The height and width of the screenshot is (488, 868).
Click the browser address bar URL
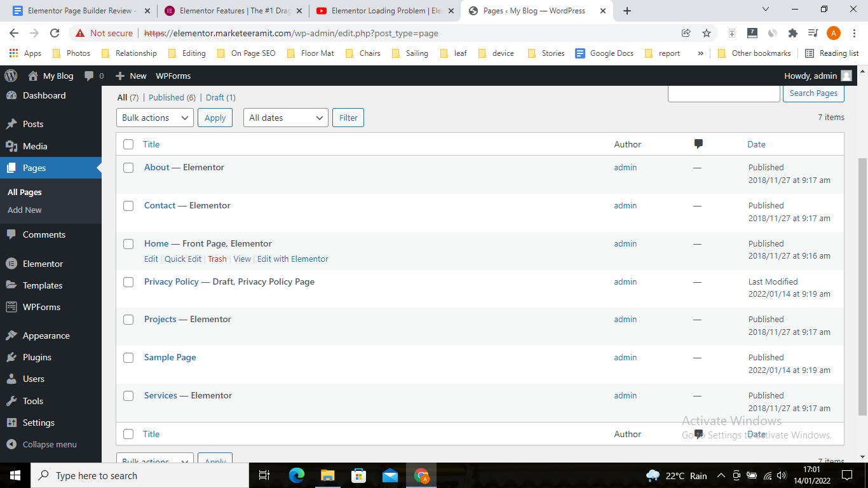[291, 33]
